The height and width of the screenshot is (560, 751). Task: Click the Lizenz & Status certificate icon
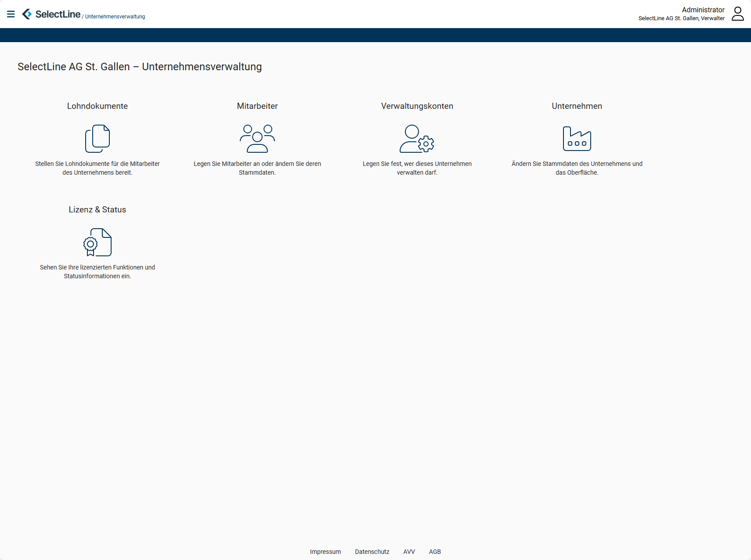click(97, 242)
